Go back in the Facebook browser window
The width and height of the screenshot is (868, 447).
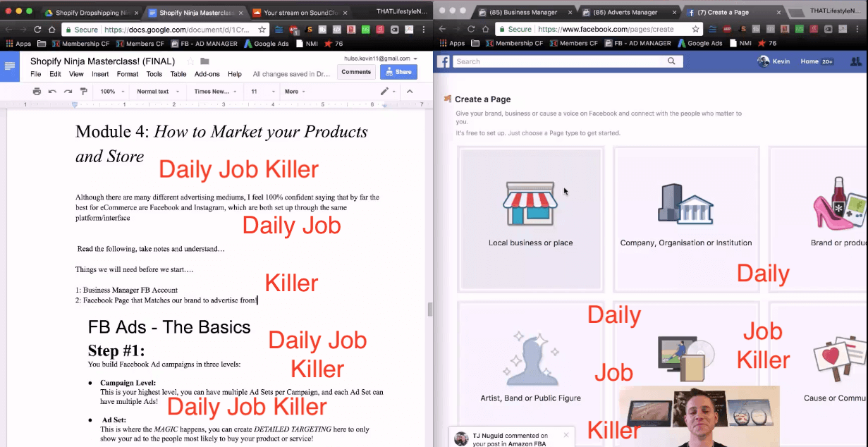(x=442, y=30)
